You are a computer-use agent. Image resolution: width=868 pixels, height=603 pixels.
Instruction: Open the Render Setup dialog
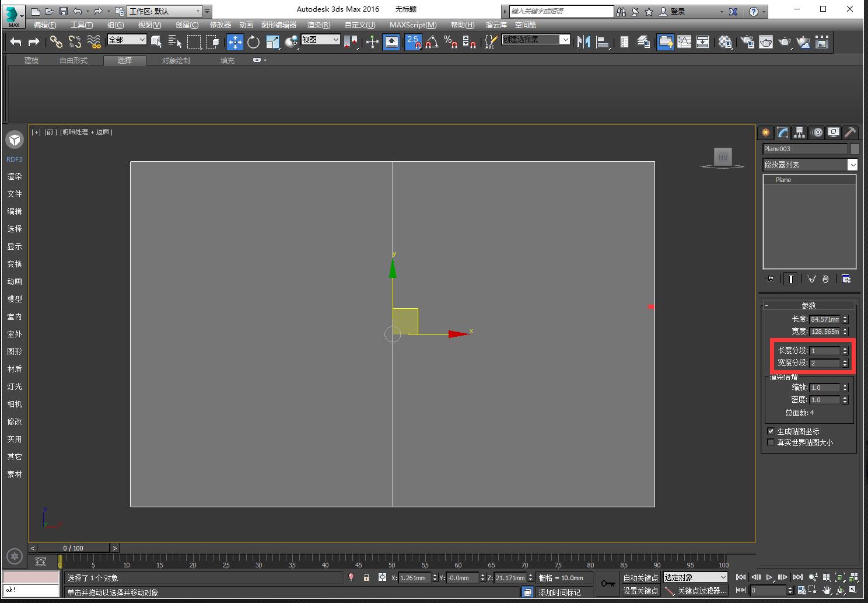(747, 41)
